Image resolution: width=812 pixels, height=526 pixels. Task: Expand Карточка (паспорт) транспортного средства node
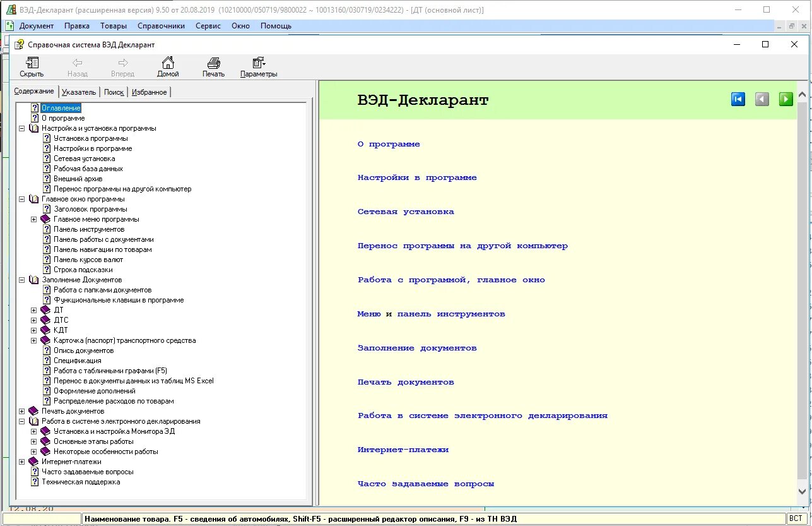click(34, 340)
